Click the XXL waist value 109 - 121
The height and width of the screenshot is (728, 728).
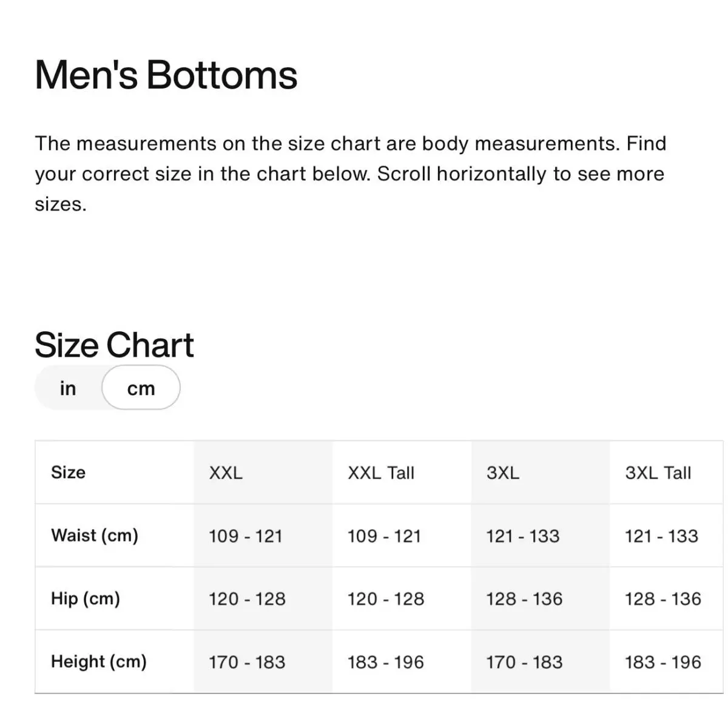[246, 536]
